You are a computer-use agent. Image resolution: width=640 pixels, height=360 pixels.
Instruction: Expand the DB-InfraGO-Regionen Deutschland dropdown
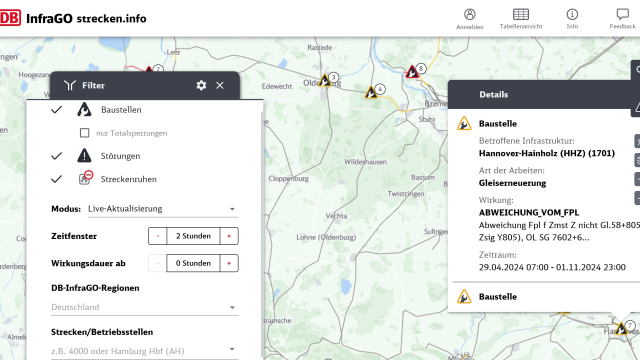pyautogui.click(x=144, y=307)
